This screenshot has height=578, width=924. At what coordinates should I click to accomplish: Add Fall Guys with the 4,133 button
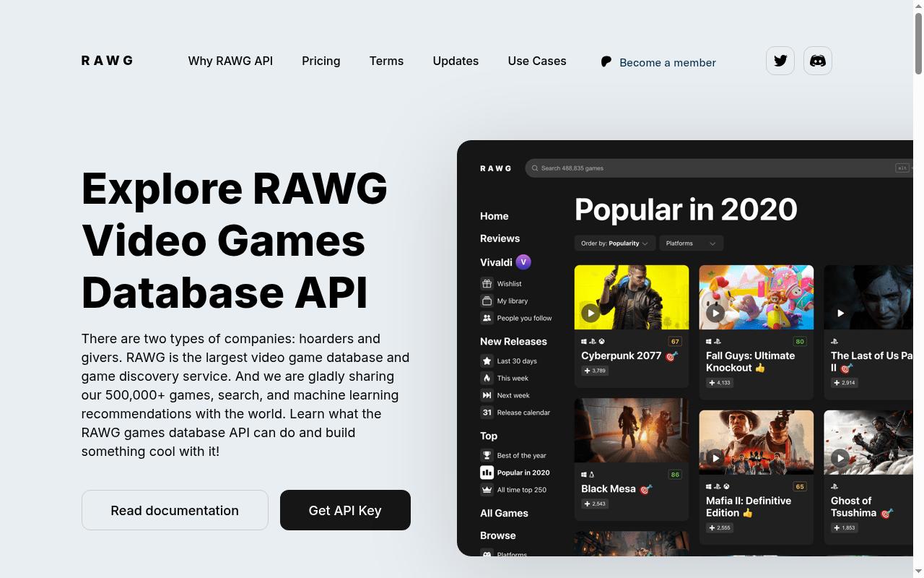click(720, 383)
